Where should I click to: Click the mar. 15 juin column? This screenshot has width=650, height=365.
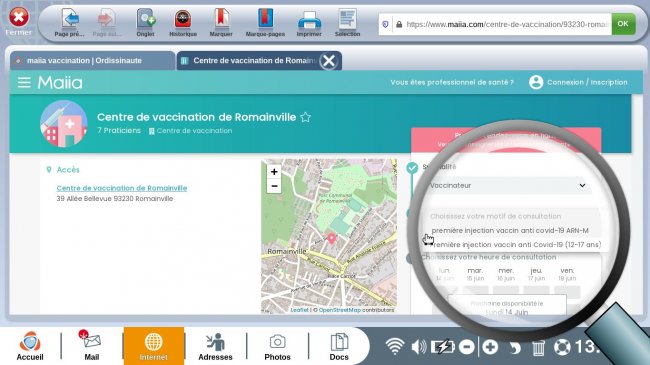point(475,274)
